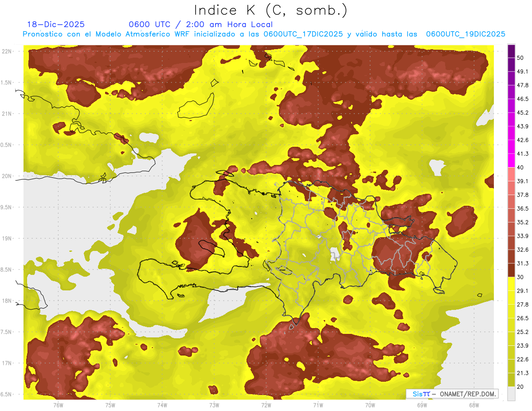Click the longitude axis label '69W'
Screen dimensions: 532x411
click(x=422, y=405)
